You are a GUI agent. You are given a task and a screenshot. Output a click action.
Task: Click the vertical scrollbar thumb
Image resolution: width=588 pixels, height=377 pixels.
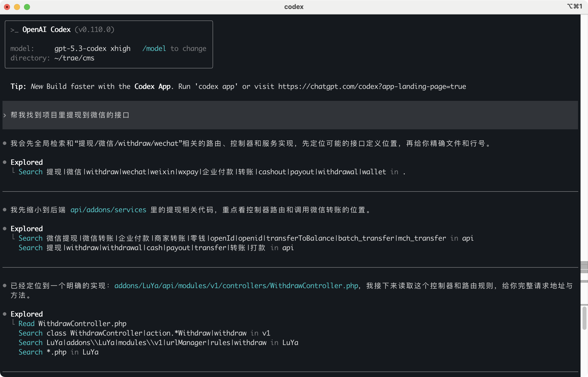(584, 318)
